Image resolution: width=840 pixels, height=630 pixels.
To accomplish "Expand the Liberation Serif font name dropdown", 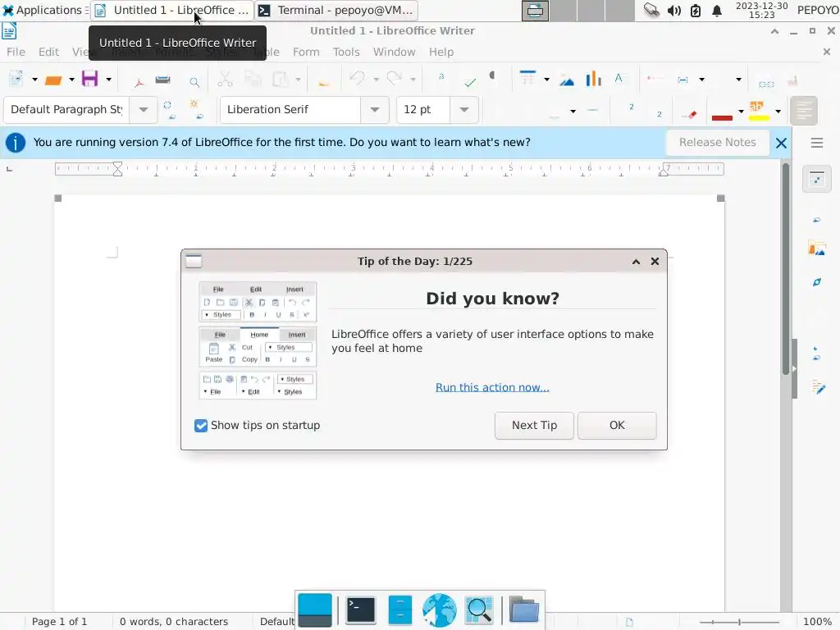I will click(x=374, y=110).
